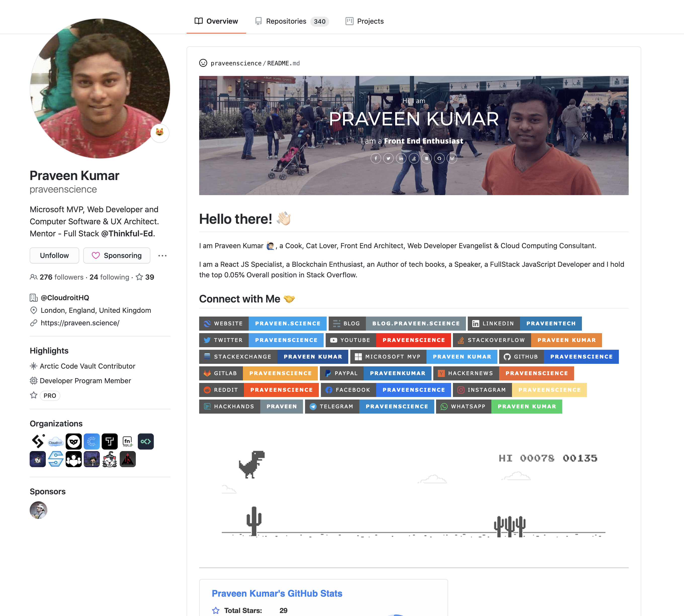Click the README smiley icon
The height and width of the screenshot is (616, 684).
(x=203, y=63)
